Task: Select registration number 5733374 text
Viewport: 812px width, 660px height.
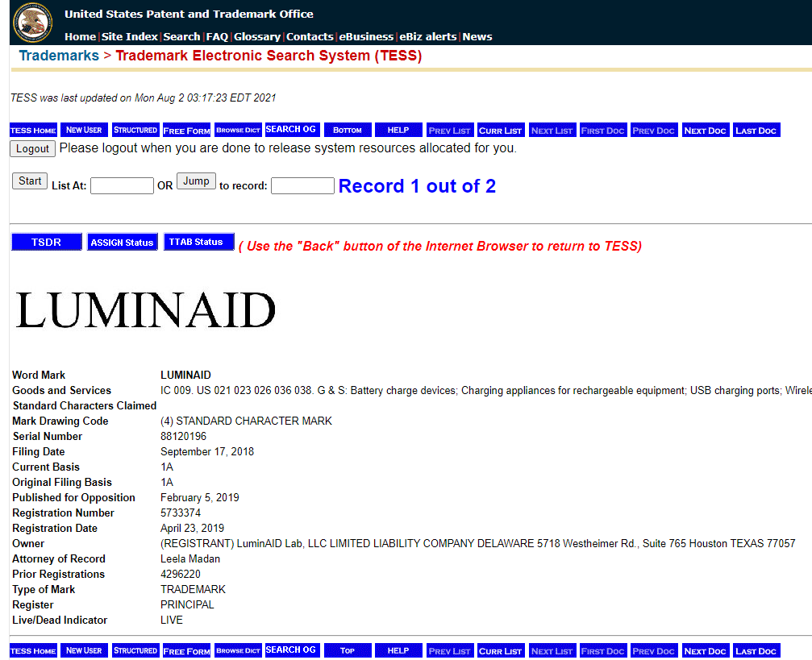Action: (x=180, y=513)
